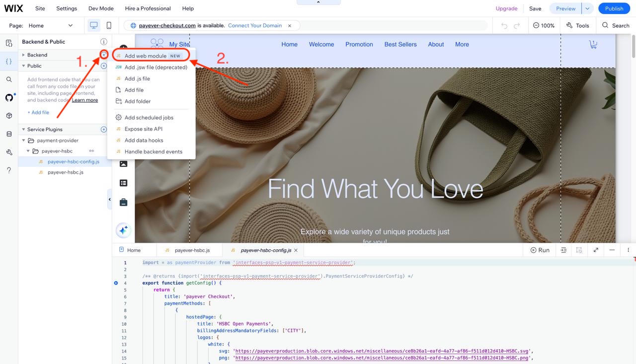The height and width of the screenshot is (364, 636).
Task: Open the code panel three-dot menu
Action: (628, 250)
